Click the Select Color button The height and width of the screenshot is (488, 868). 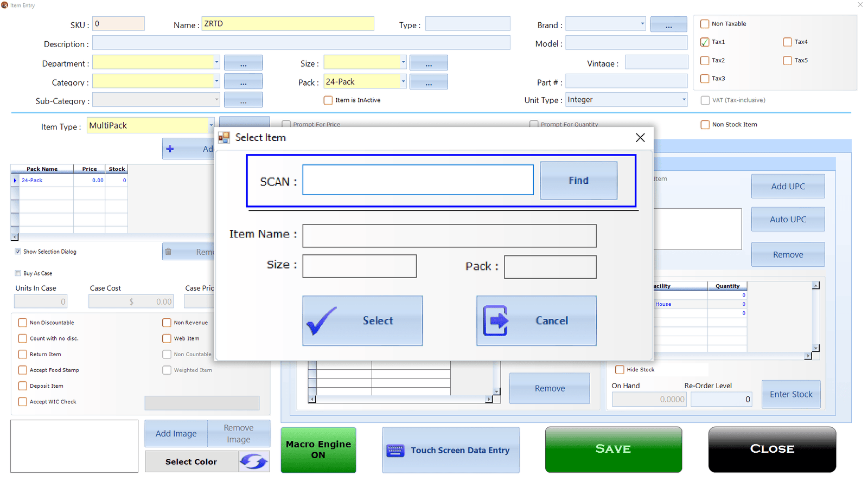pos(191,462)
